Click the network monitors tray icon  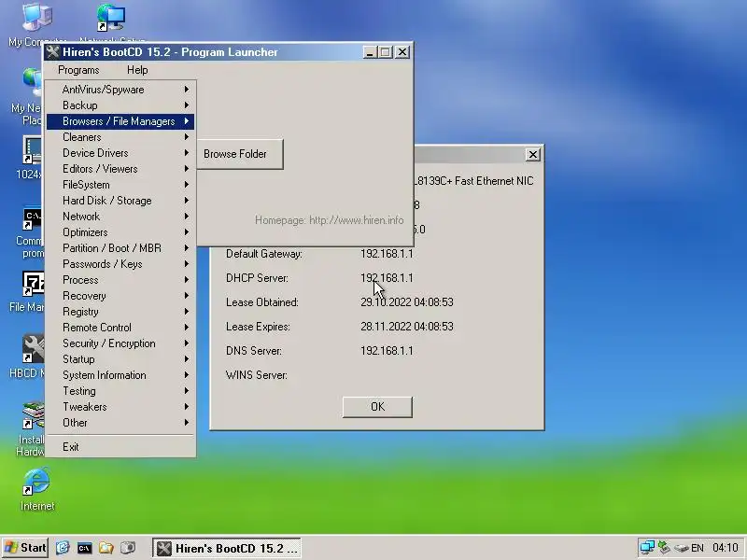coord(647,548)
